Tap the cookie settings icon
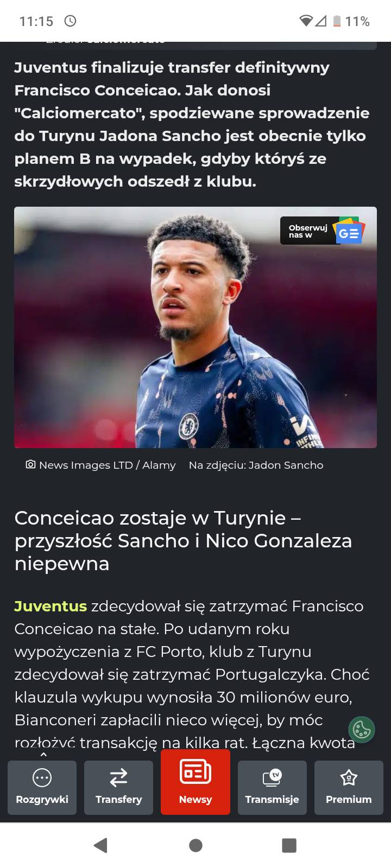 pos(362,730)
